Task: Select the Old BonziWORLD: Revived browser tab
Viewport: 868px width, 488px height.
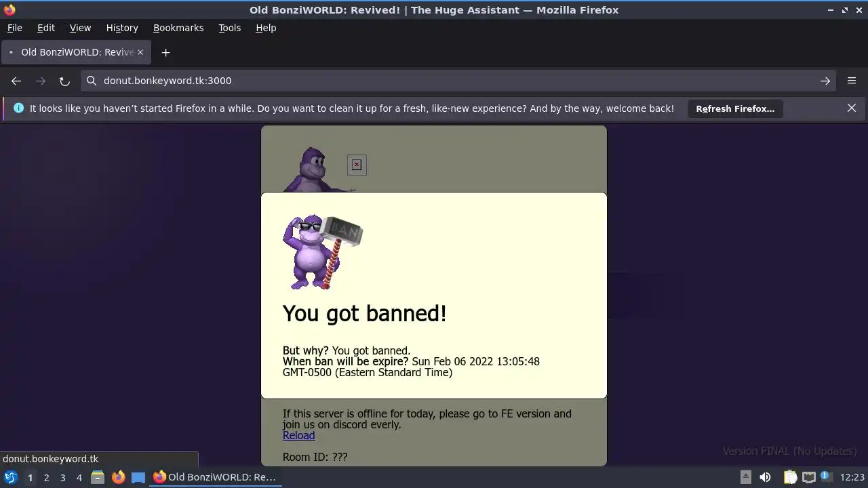Action: [76, 52]
